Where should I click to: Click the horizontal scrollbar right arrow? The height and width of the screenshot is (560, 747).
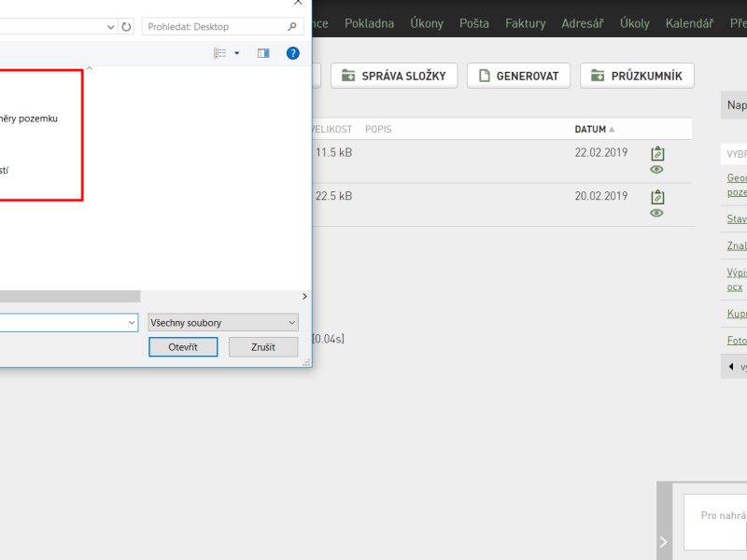click(304, 296)
